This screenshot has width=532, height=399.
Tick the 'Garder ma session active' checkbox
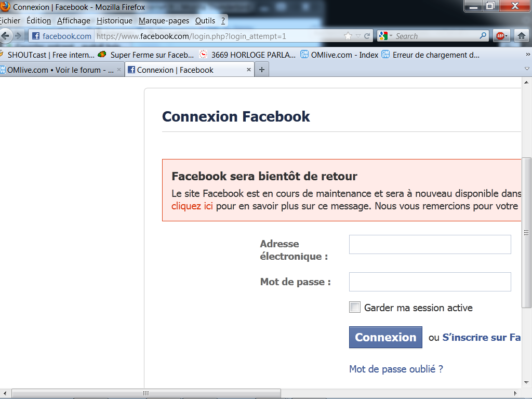pos(355,308)
